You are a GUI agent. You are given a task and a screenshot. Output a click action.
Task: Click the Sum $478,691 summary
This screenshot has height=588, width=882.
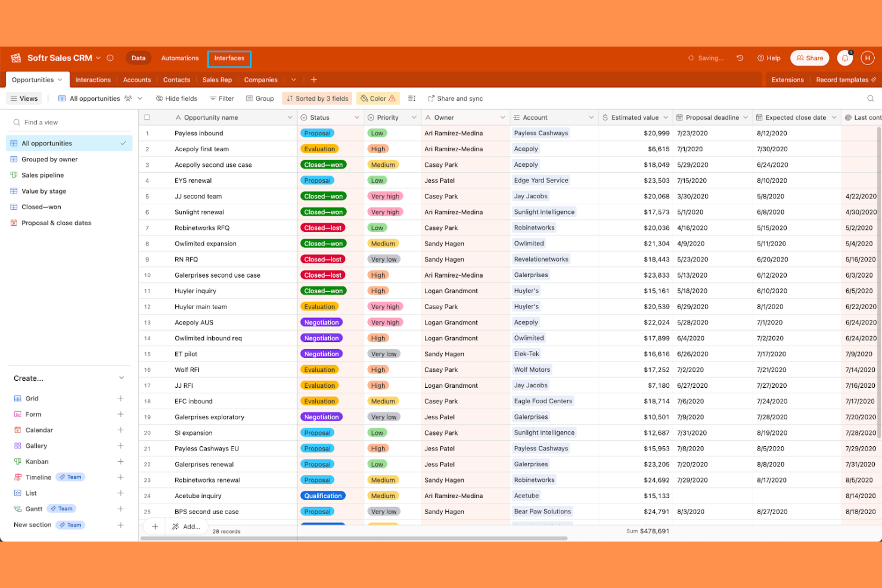(x=647, y=531)
